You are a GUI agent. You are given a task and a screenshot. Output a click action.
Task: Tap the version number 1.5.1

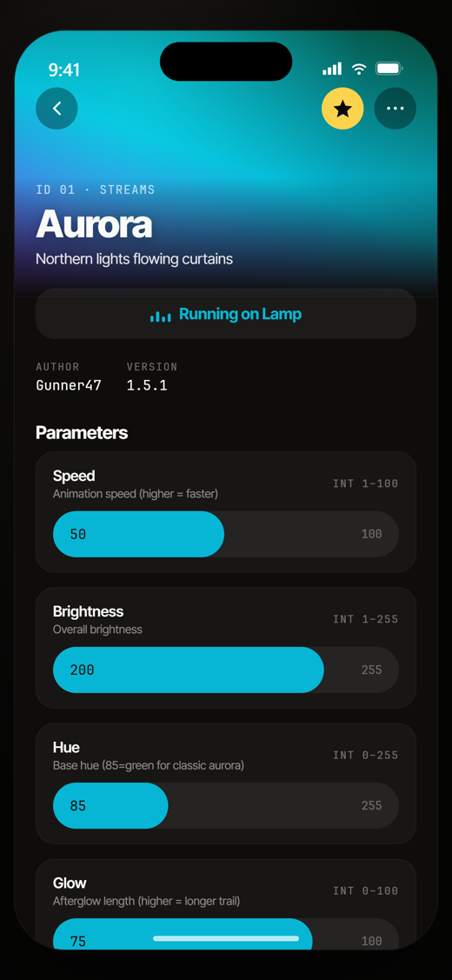(147, 385)
